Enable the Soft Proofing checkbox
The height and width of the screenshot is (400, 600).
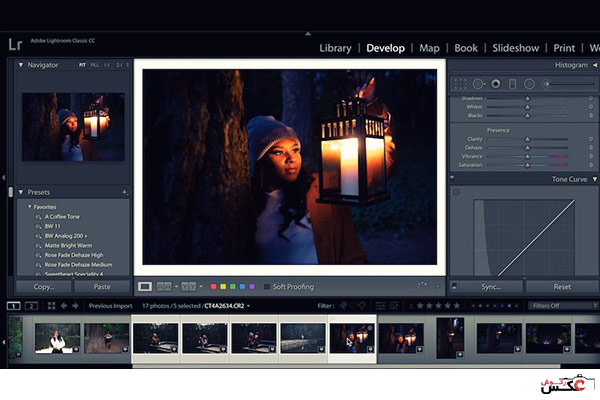click(267, 287)
